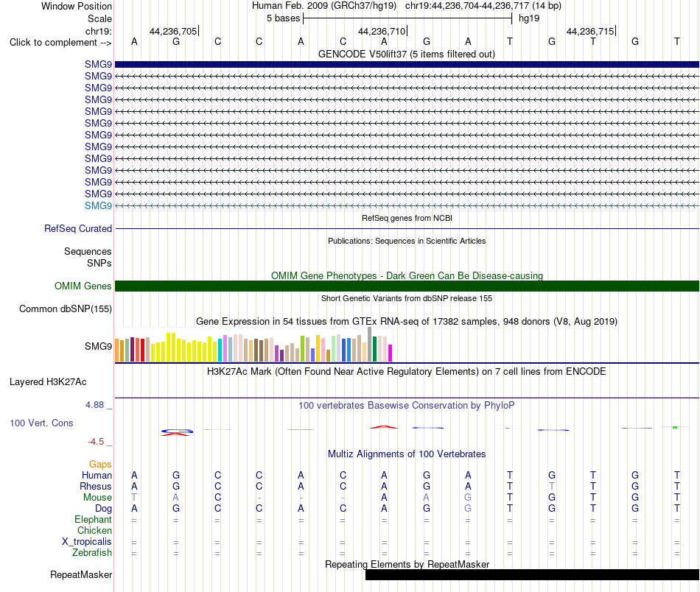Click the 44,236,715 coordinate marker
The image size is (700, 592).
pos(590,31)
